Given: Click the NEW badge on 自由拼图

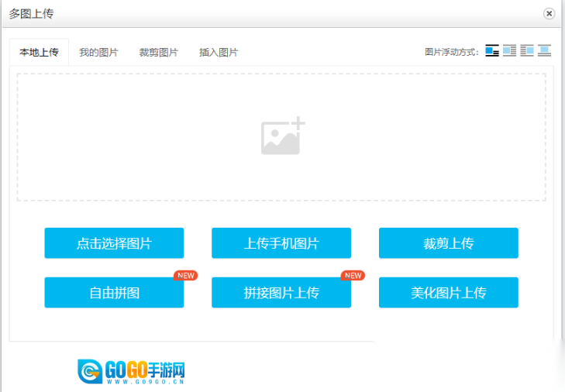Looking at the screenshot, I should (x=185, y=275).
